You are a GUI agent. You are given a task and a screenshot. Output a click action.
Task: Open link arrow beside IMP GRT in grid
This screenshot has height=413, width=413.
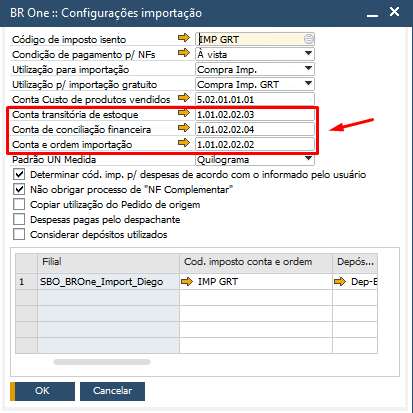tap(187, 282)
